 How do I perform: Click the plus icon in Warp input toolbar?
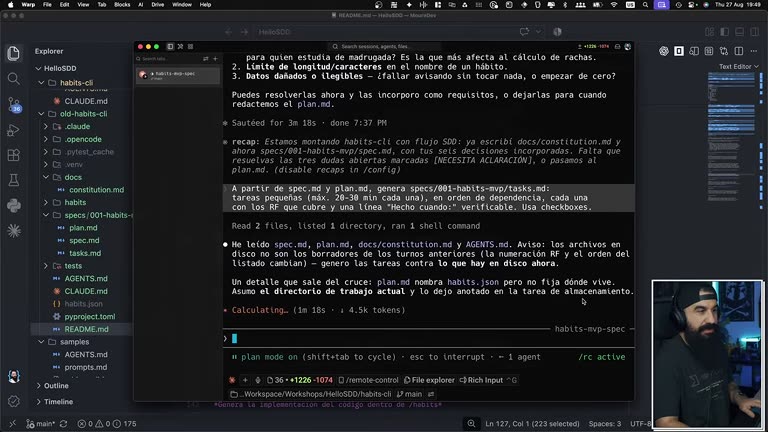(245, 380)
